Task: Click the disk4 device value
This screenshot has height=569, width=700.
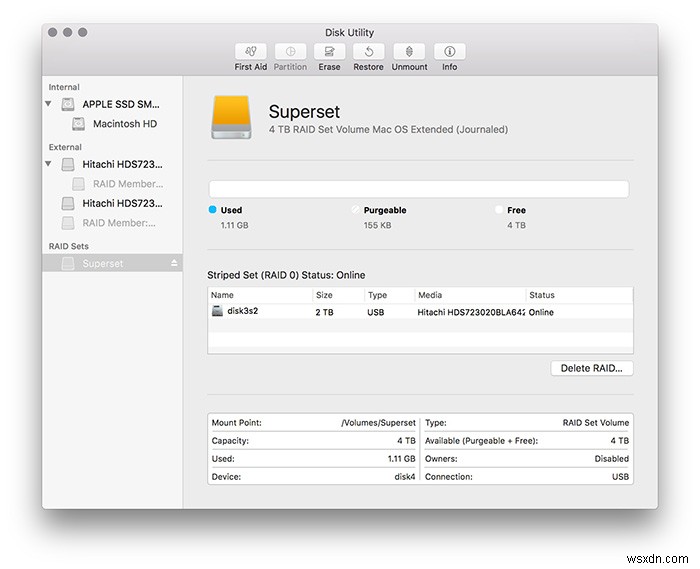Action: point(405,477)
